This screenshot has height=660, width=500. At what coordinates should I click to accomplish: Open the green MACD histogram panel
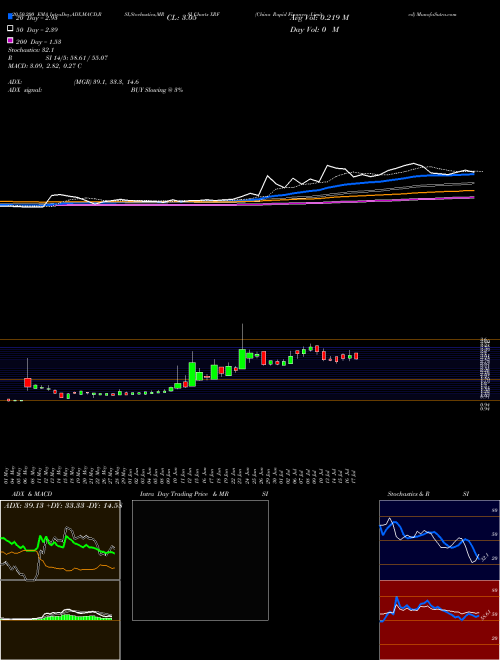click(x=60, y=620)
